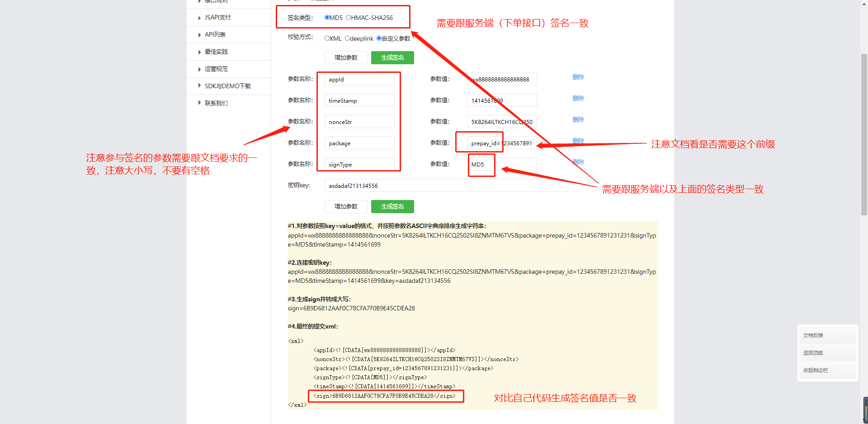868x424 pixels.
Task: Select the MD5 signature type radio
Action: tap(327, 18)
